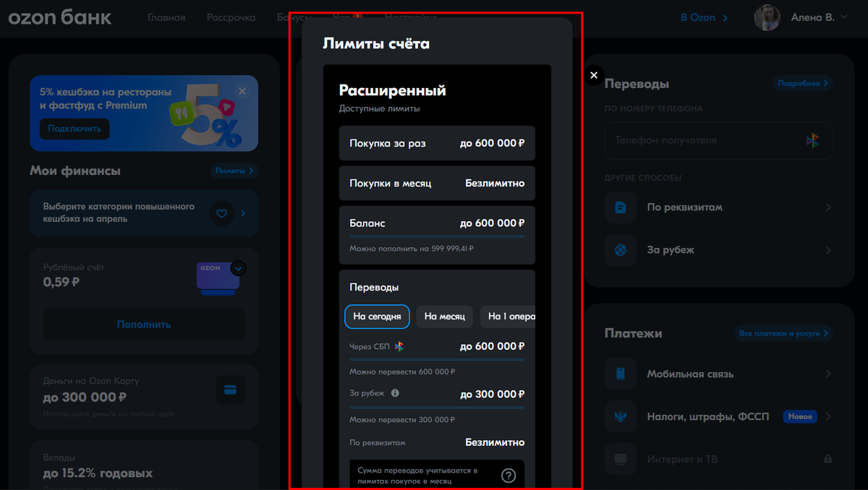
Task: Open 'Подробнее' link in Переводы
Action: coord(803,83)
